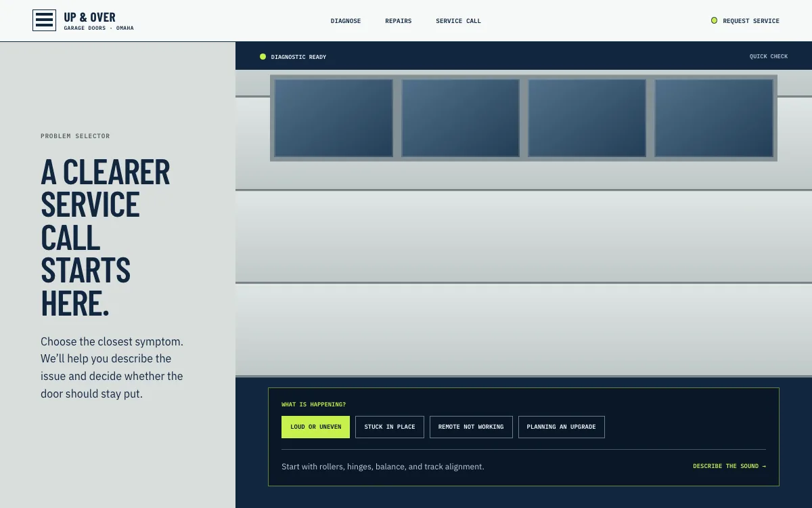Open the Diagnose nav item
This screenshot has width=812, height=508.
(x=346, y=21)
